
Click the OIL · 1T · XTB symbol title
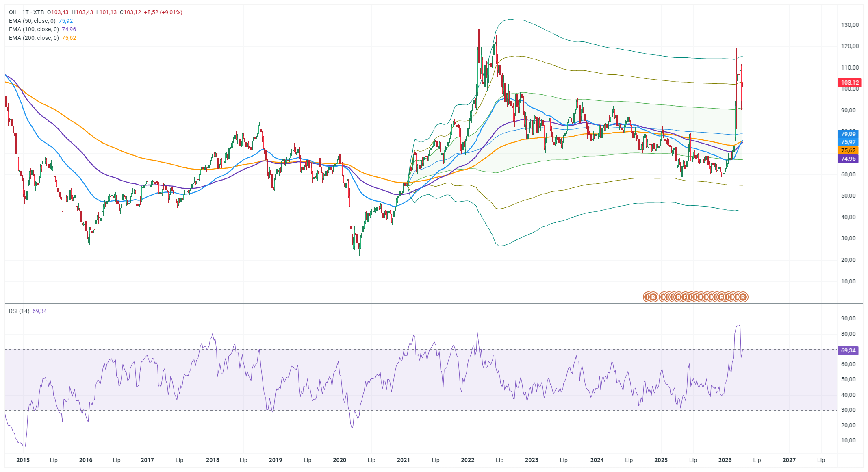point(26,12)
